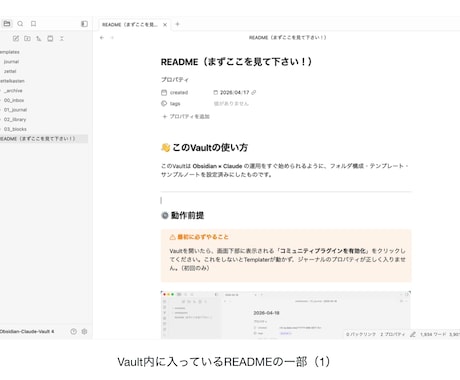Click プロパティを追加 to add a property
This screenshot has height=380, width=460.
[x=186, y=116]
